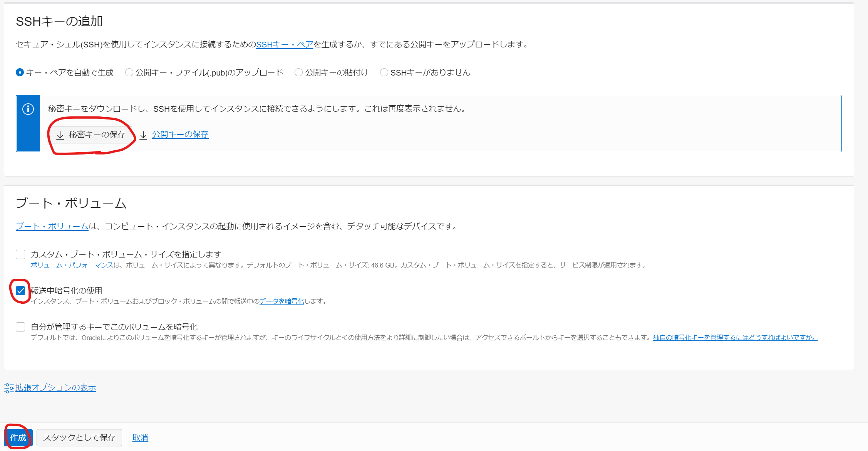
Task: Choose the 公開キーの貼付け radio button
Action: click(x=298, y=72)
